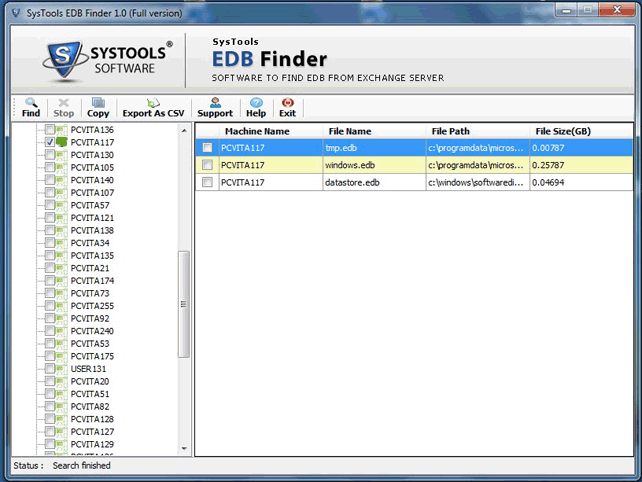The width and height of the screenshot is (642, 482).
Task: Click the machine list scroll down arrow
Action: tap(184, 448)
